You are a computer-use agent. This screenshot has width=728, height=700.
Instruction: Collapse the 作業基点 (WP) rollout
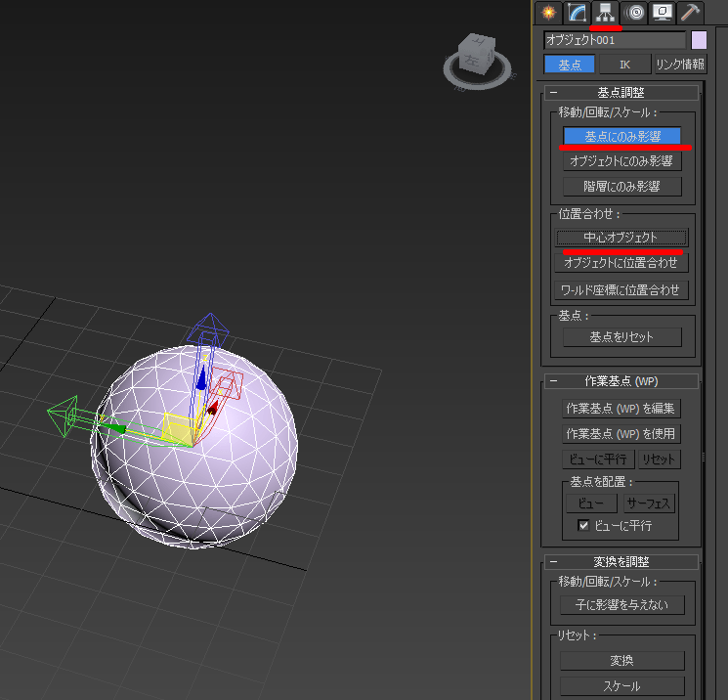click(553, 381)
